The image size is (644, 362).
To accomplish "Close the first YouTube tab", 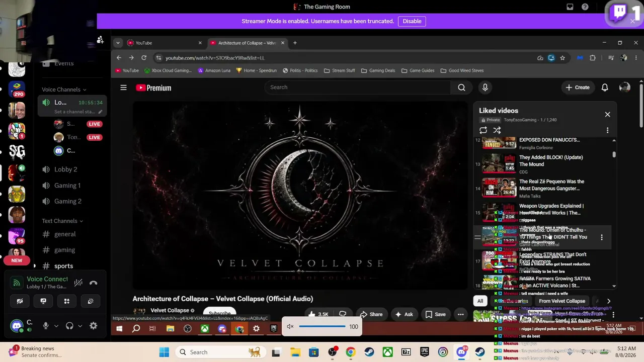I will click(x=200, y=43).
